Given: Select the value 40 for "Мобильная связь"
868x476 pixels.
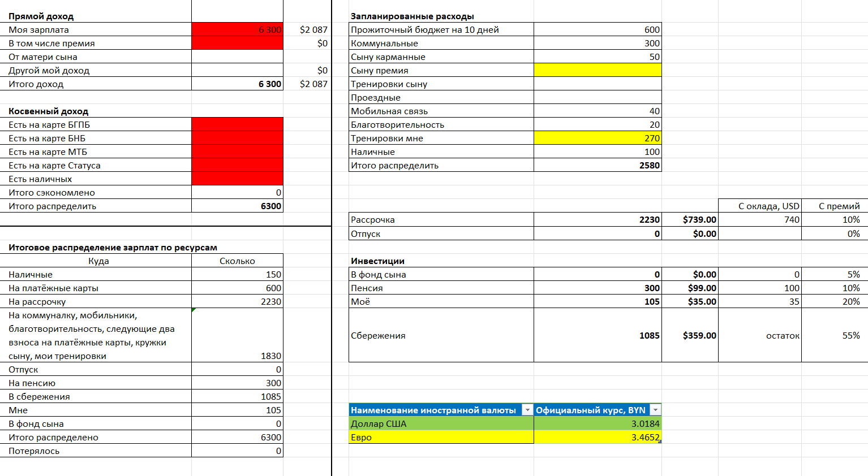Looking at the screenshot, I should [x=598, y=111].
